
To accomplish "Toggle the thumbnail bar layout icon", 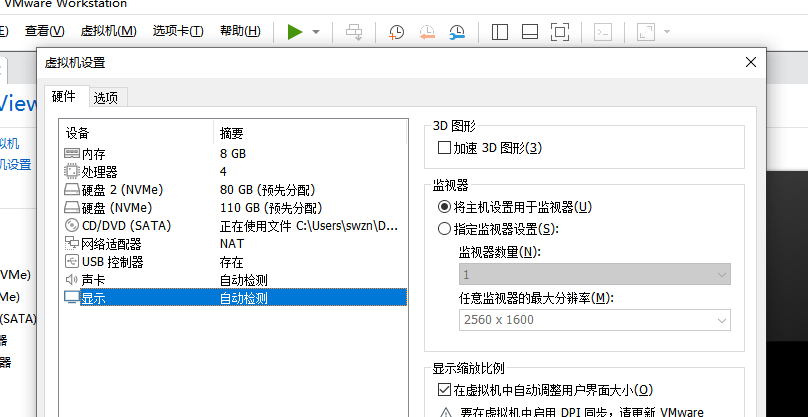I will pos(530,32).
